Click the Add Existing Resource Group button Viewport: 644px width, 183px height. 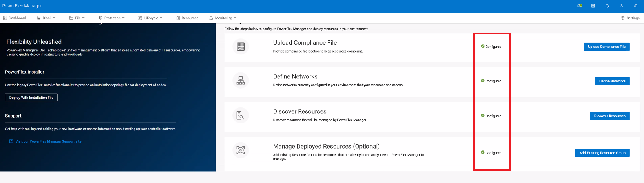click(602, 153)
